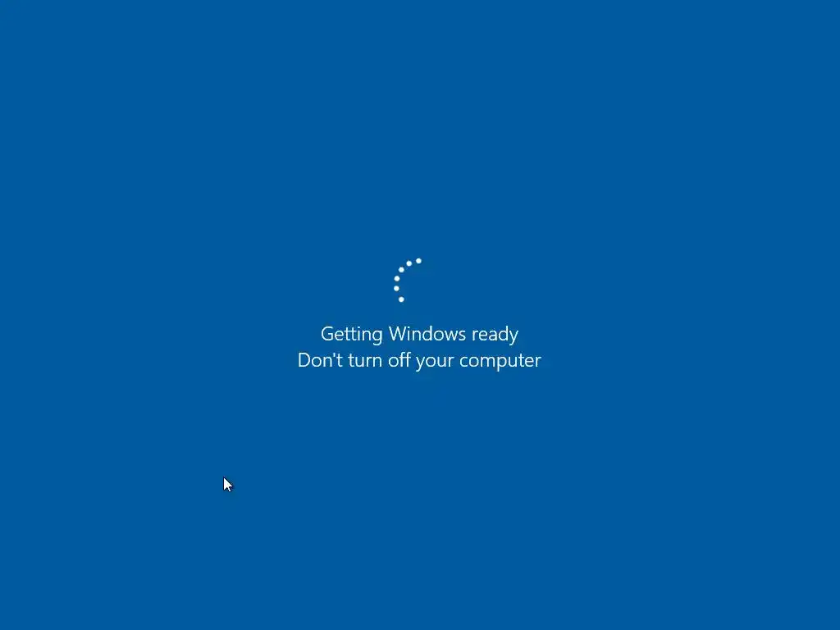Click the topmost dot of the spinner
Screen dimensions: 840x630
(418, 261)
